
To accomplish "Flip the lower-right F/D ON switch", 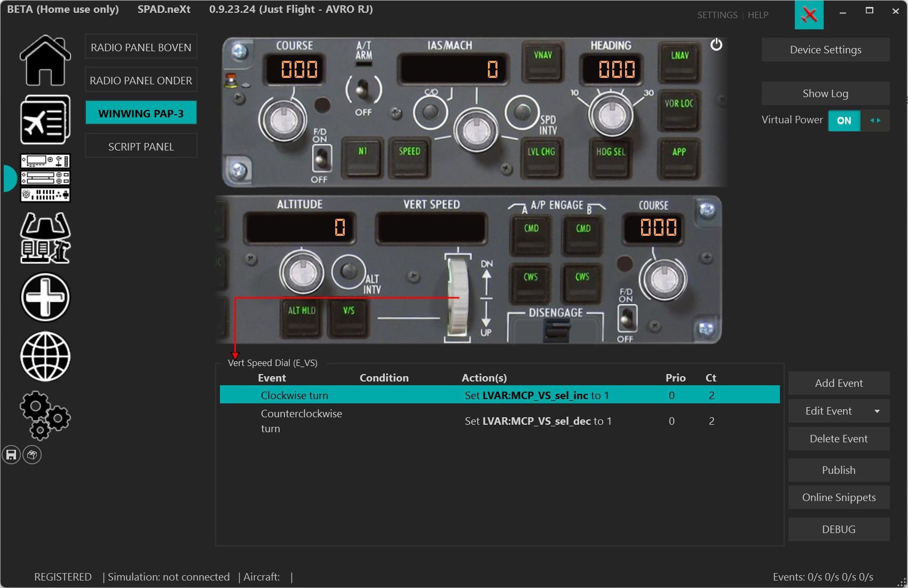I will click(x=627, y=319).
